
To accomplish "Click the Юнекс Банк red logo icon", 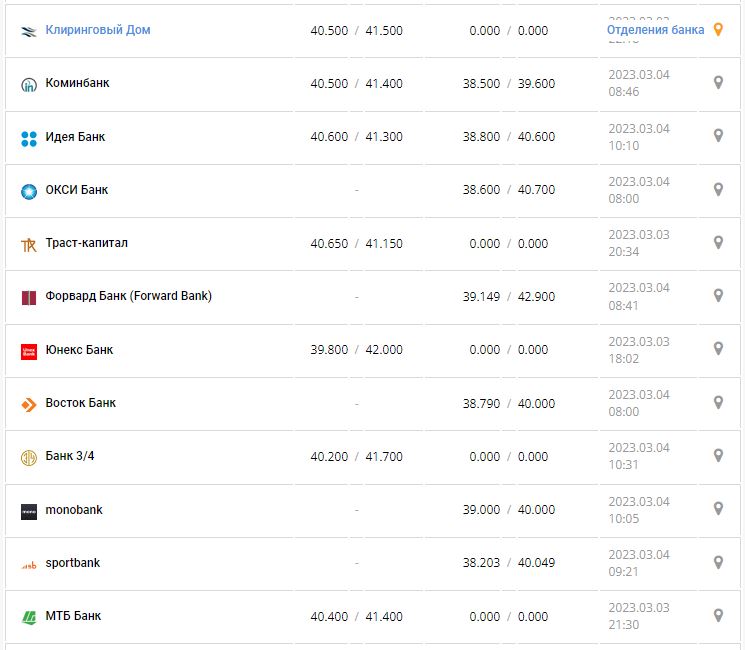I will [x=28, y=351].
